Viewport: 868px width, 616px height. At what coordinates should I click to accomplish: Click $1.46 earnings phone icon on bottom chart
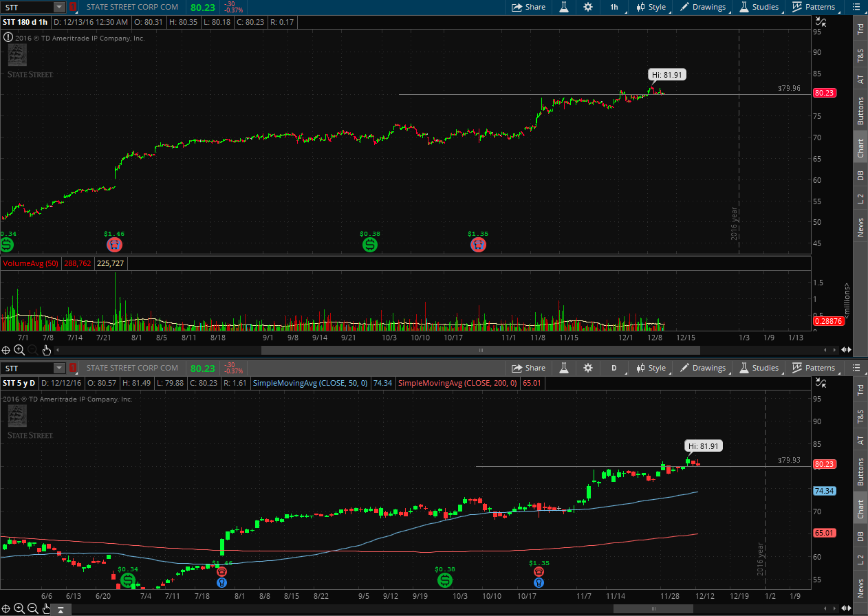221,572
